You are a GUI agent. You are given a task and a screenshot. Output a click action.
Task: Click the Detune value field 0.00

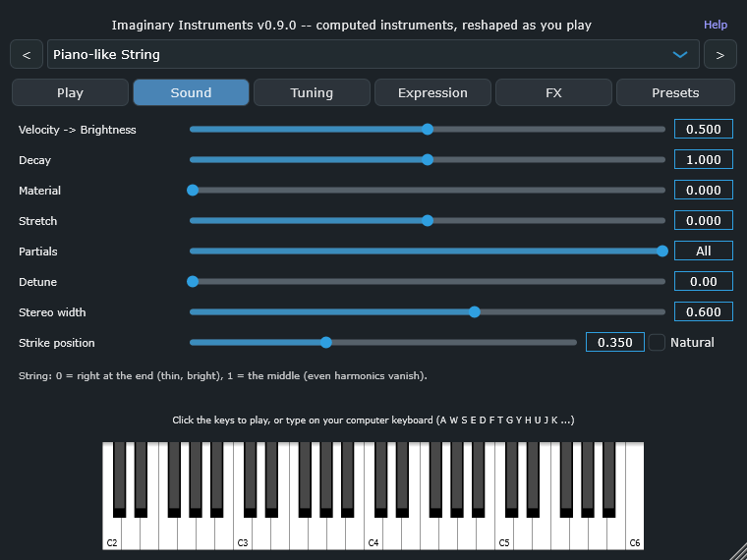point(703,281)
